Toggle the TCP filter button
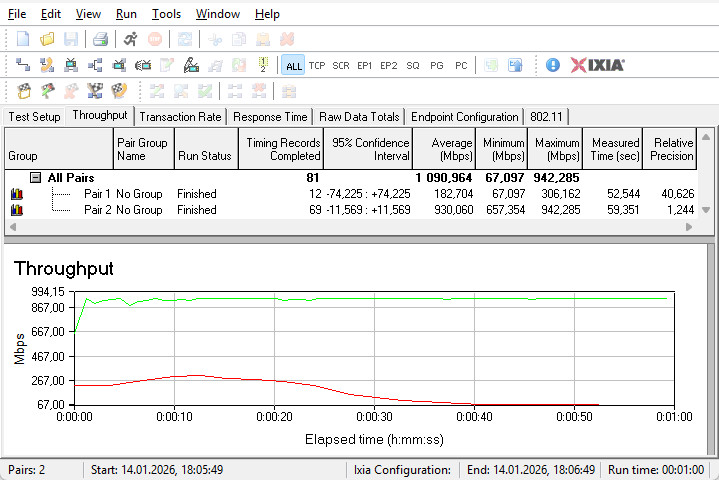The image size is (719, 480). tap(317, 65)
